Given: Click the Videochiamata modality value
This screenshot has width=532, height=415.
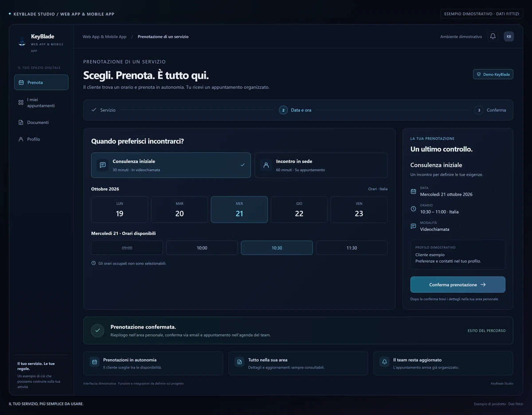Looking at the screenshot, I should pyautogui.click(x=435, y=229).
